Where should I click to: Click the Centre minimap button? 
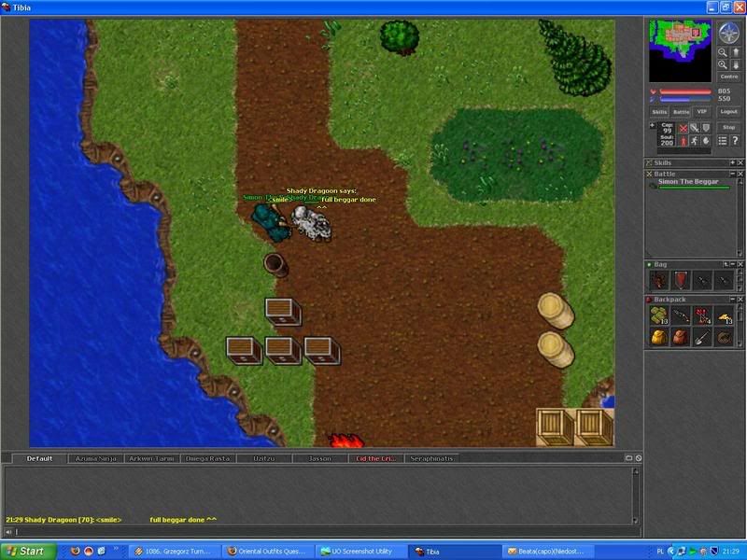pyautogui.click(x=729, y=77)
